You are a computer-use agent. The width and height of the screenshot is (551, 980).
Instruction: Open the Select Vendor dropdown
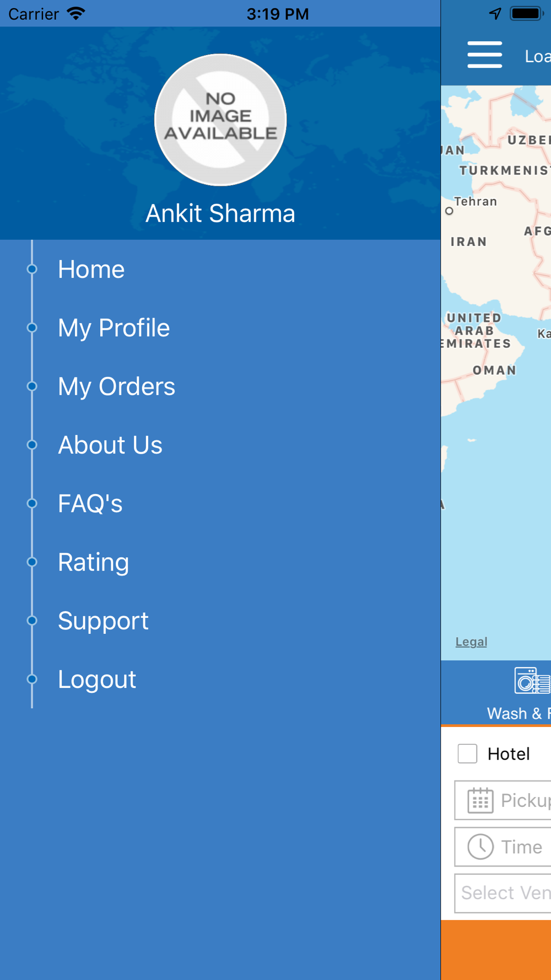[503, 893]
